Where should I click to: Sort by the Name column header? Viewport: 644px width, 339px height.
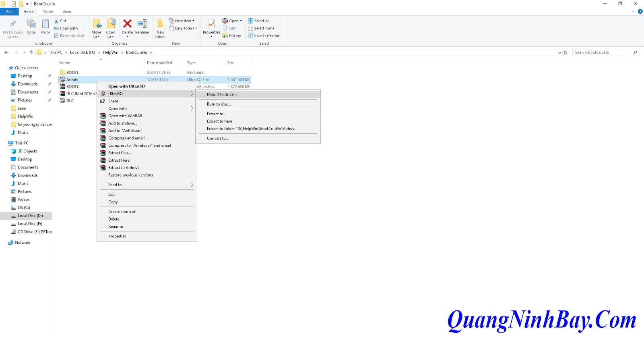(x=101, y=63)
